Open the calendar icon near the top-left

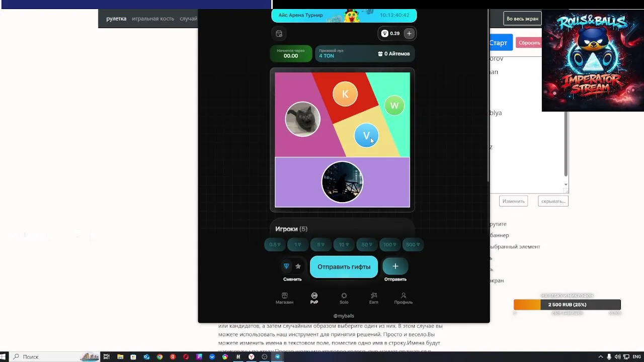coord(279,34)
